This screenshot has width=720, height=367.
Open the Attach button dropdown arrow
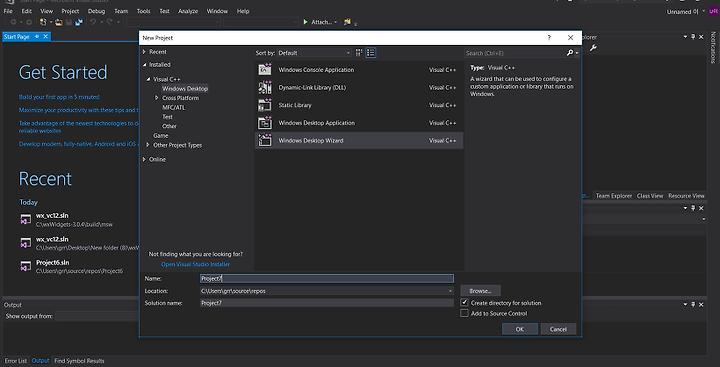pyautogui.click(x=336, y=22)
